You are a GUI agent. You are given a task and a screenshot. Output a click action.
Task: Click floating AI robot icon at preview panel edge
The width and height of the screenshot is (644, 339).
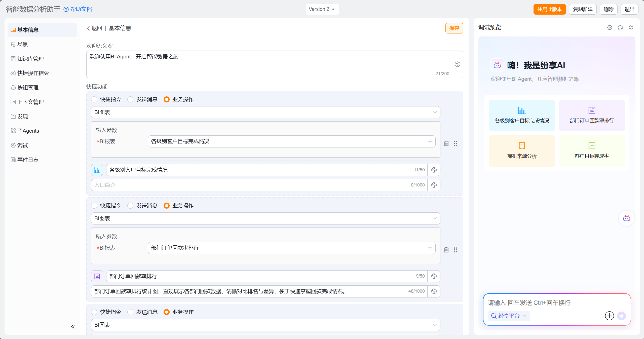626,218
